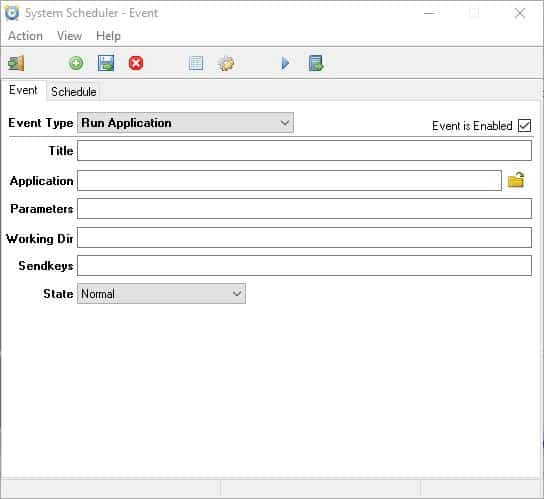The width and height of the screenshot is (544, 499).
Task: Delete event using red X icon
Action: [x=136, y=64]
